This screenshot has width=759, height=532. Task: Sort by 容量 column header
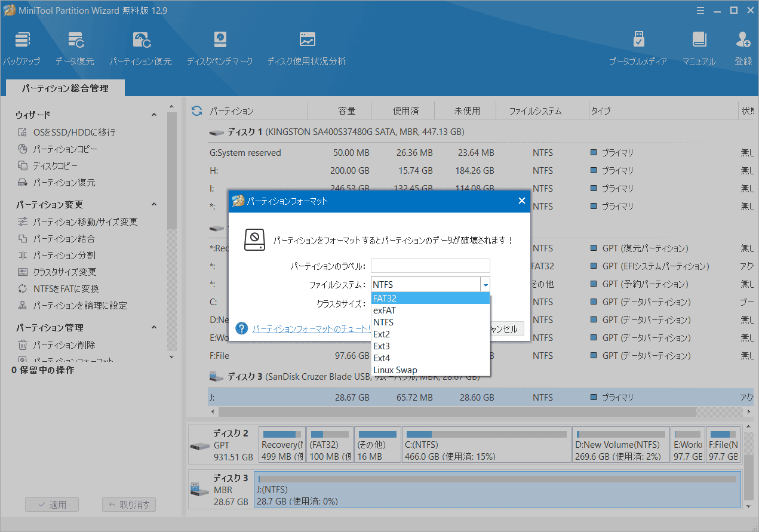[346, 110]
